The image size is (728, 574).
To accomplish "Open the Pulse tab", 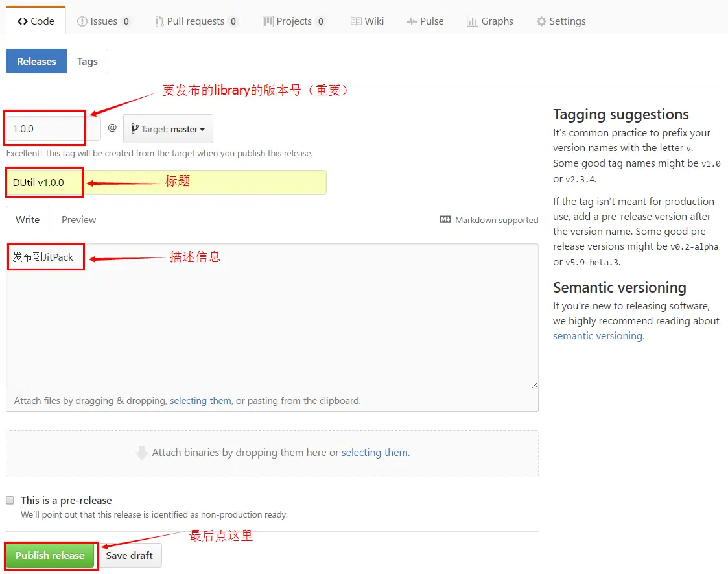I will (425, 21).
